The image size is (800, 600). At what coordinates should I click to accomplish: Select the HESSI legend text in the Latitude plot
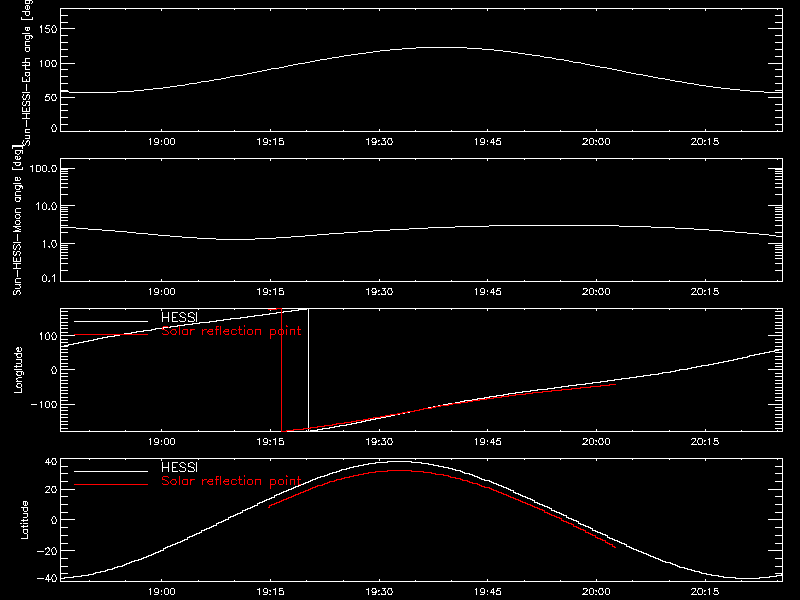point(179,467)
